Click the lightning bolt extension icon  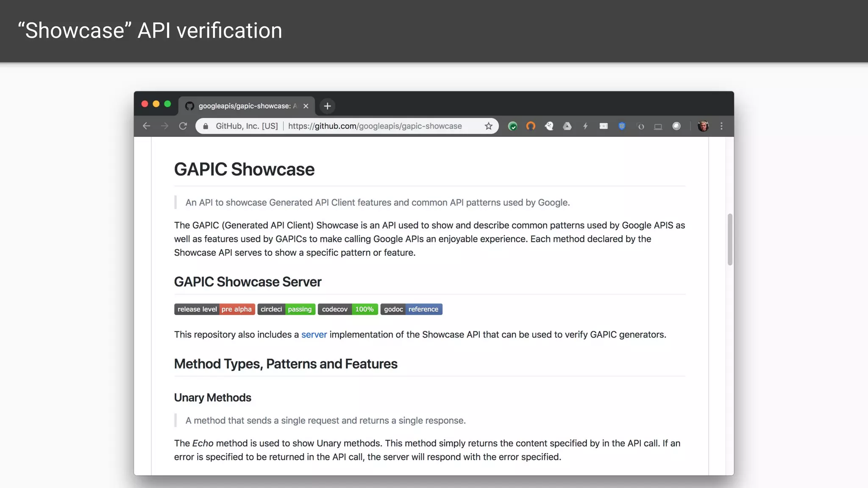point(585,126)
